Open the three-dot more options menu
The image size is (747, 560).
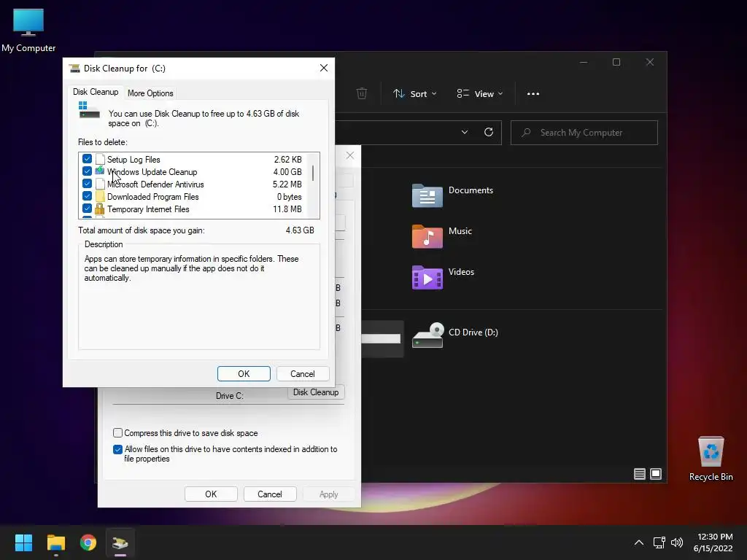click(x=533, y=94)
